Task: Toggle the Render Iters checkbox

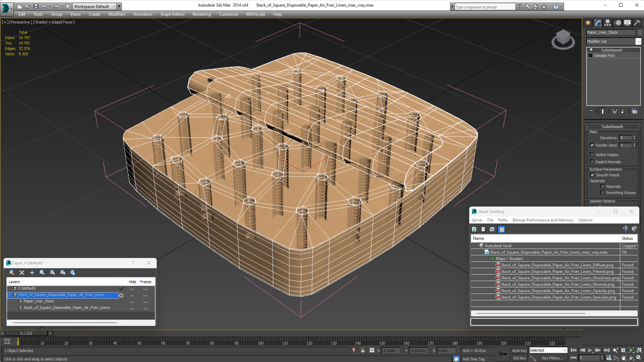Action: [x=592, y=145]
